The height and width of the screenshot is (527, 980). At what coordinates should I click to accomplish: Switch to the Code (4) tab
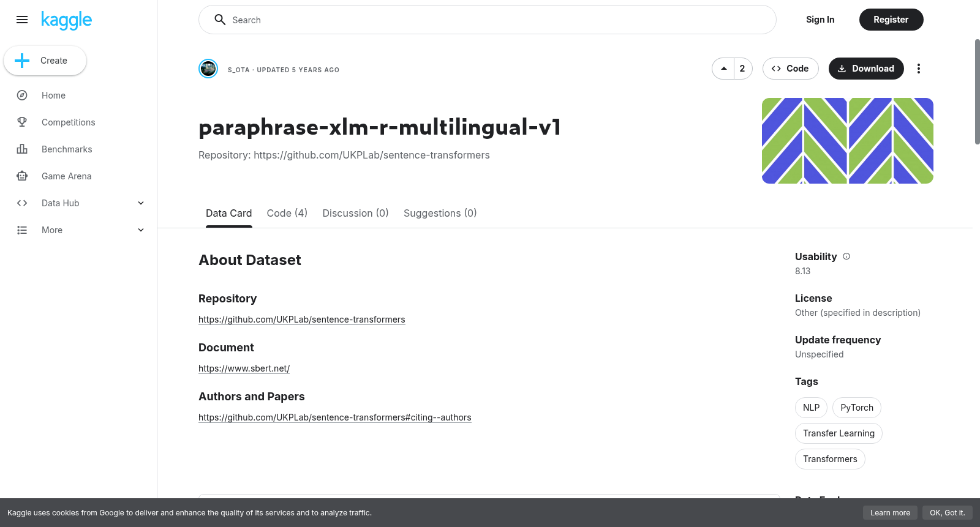pyautogui.click(x=287, y=213)
